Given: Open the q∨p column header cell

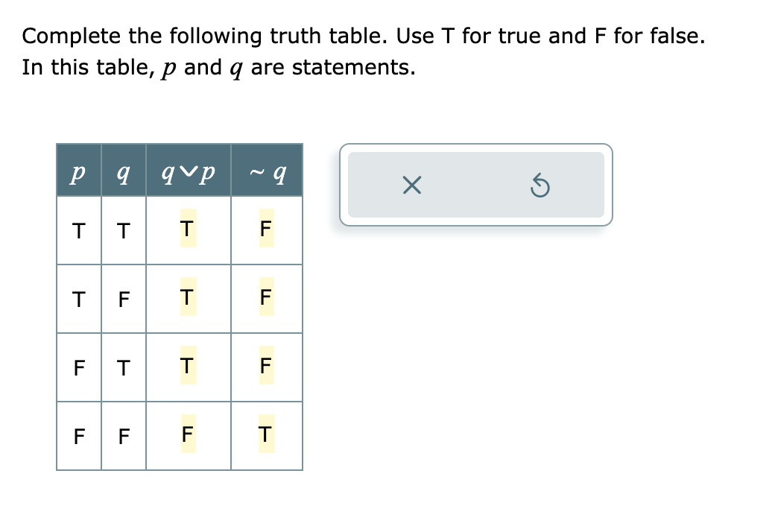Looking at the screenshot, I should point(188,171).
